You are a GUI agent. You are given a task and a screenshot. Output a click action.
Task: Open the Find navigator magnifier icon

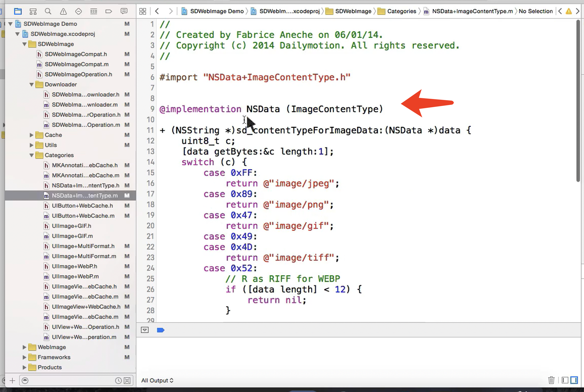48,11
